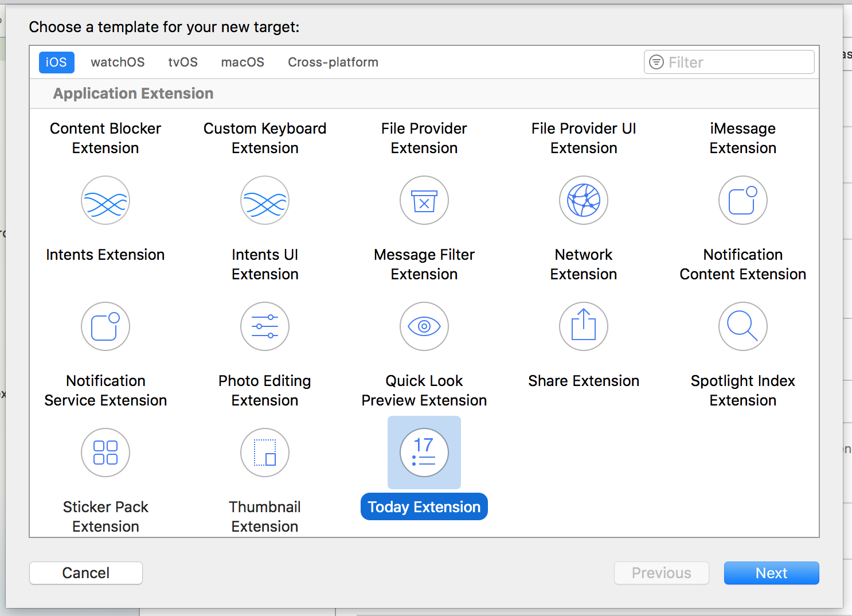Choose the Intents UI Extension icon
852x616 pixels.
click(x=265, y=200)
